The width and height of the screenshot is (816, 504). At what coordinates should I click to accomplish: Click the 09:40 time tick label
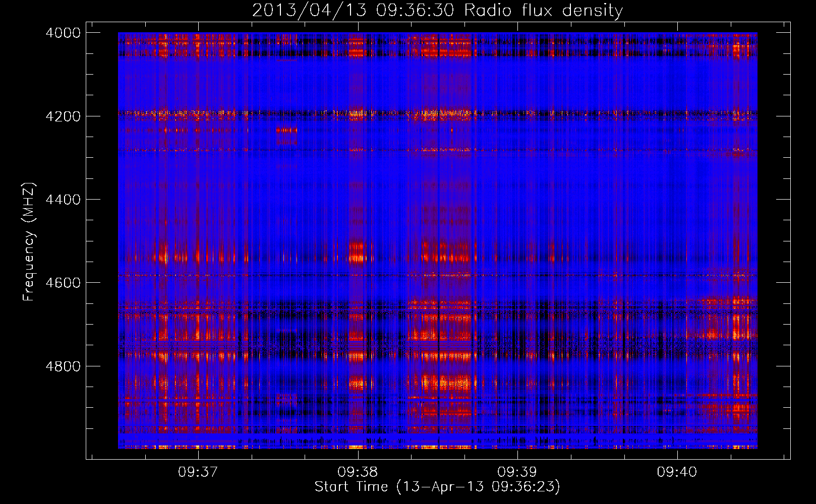677,472
